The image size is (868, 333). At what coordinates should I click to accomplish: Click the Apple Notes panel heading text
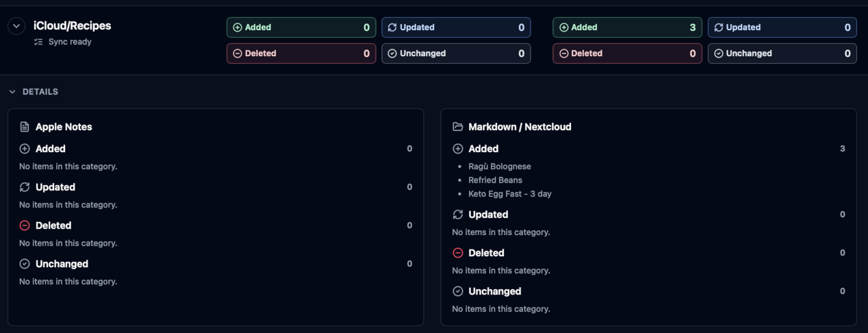(64, 127)
